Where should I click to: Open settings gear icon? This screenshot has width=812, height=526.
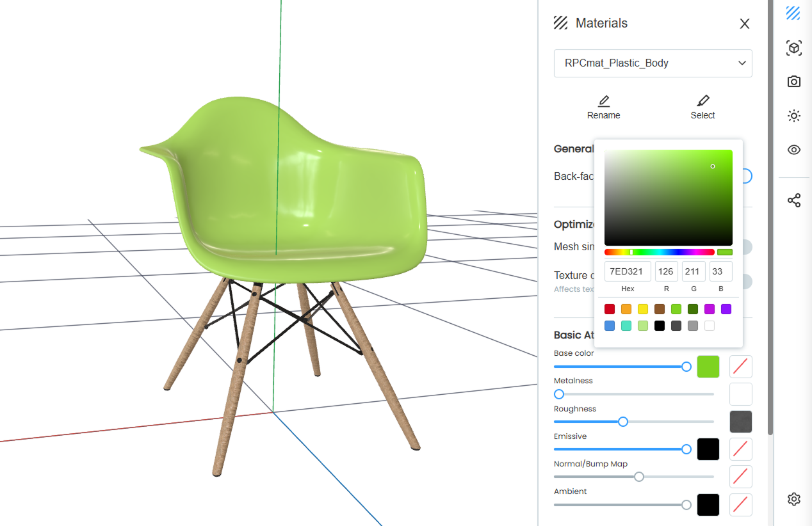coord(793,499)
